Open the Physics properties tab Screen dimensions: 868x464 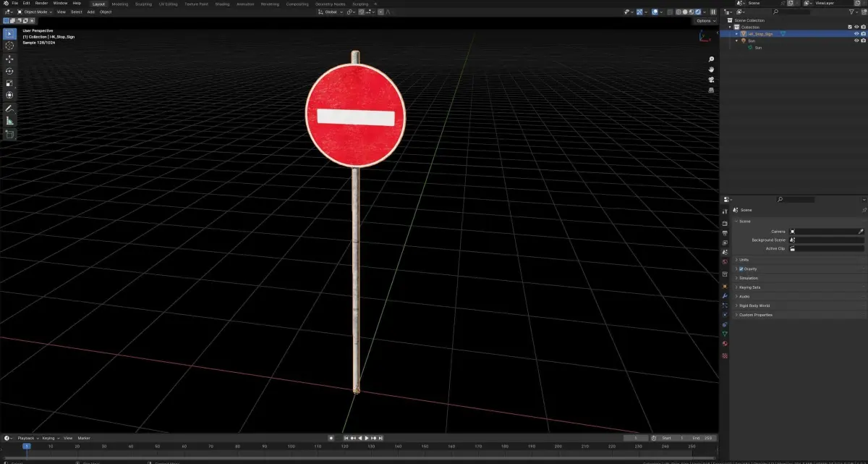725,315
